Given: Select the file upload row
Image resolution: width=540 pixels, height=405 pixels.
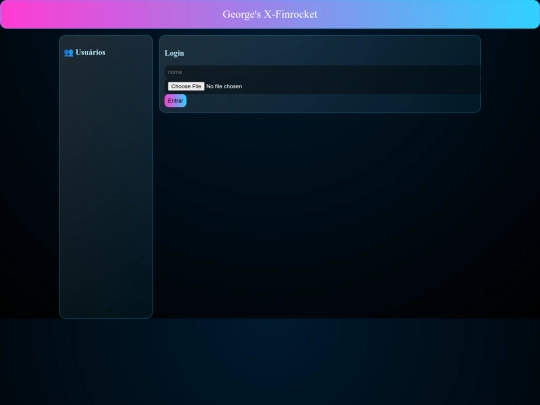Looking at the screenshot, I should [x=322, y=86].
